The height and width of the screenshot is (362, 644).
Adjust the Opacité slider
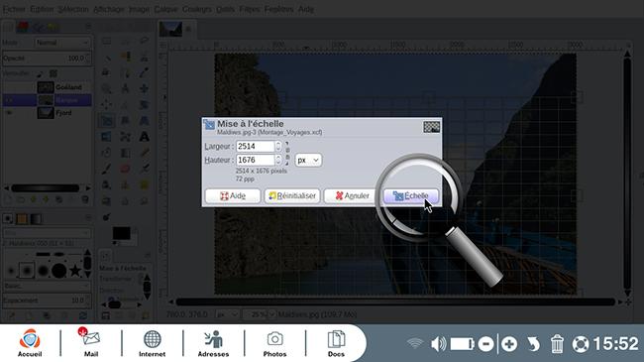(47, 58)
